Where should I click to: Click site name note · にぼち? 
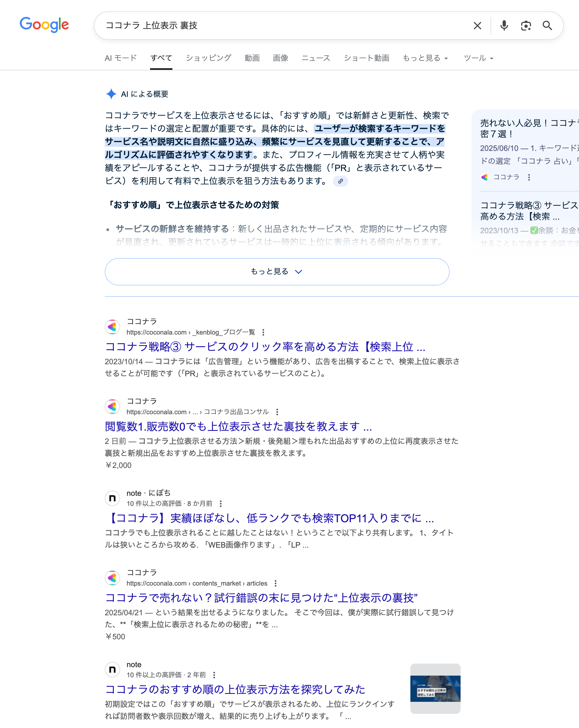[x=148, y=493]
